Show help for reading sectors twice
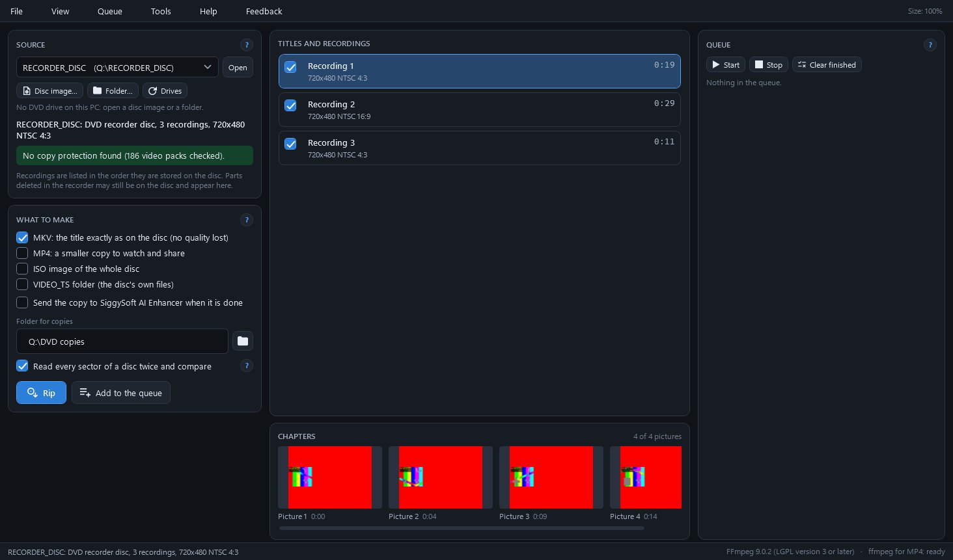The image size is (953, 560). [246, 366]
